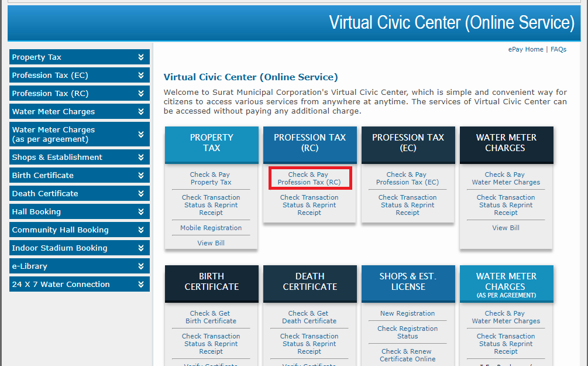The width and height of the screenshot is (588, 366).
Task: Open Profession Tax (EC) sidebar menu label
Action: coord(50,75)
